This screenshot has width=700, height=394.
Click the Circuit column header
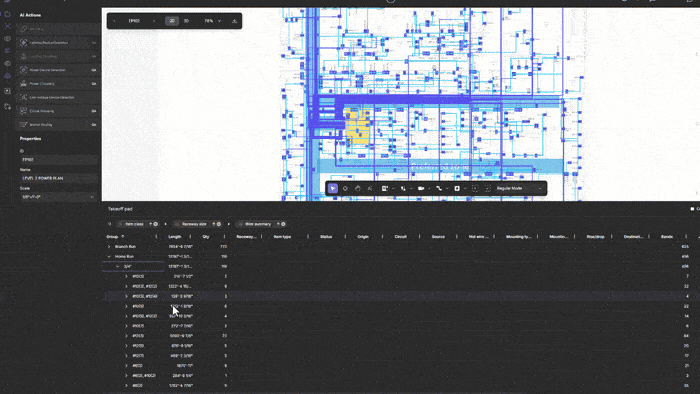pyautogui.click(x=400, y=236)
